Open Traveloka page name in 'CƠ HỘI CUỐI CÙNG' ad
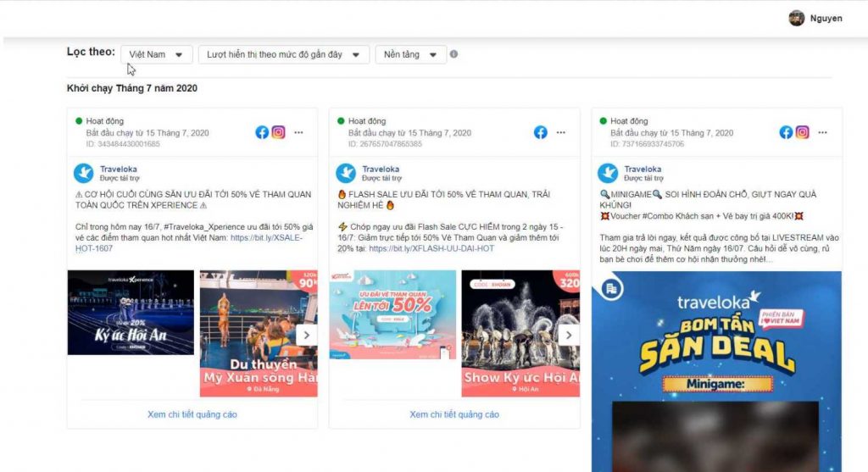Screen dimensions: 868x472 pyautogui.click(x=119, y=169)
